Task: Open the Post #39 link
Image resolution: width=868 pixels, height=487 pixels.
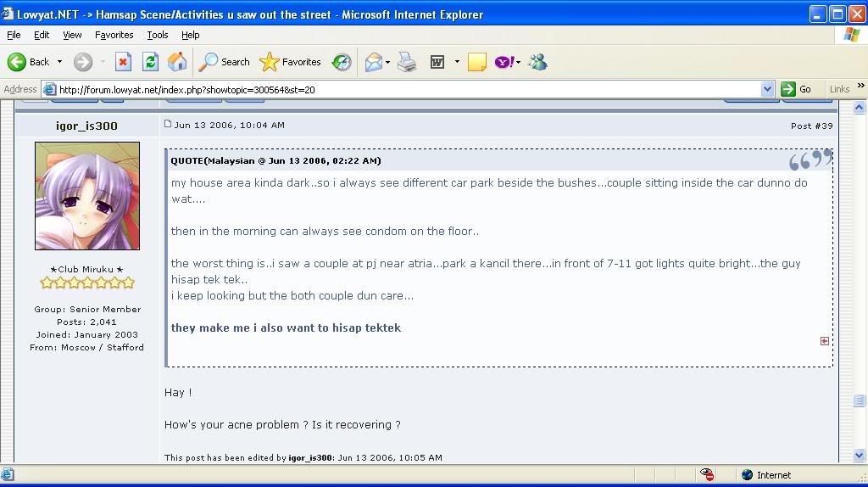Action: click(x=811, y=126)
